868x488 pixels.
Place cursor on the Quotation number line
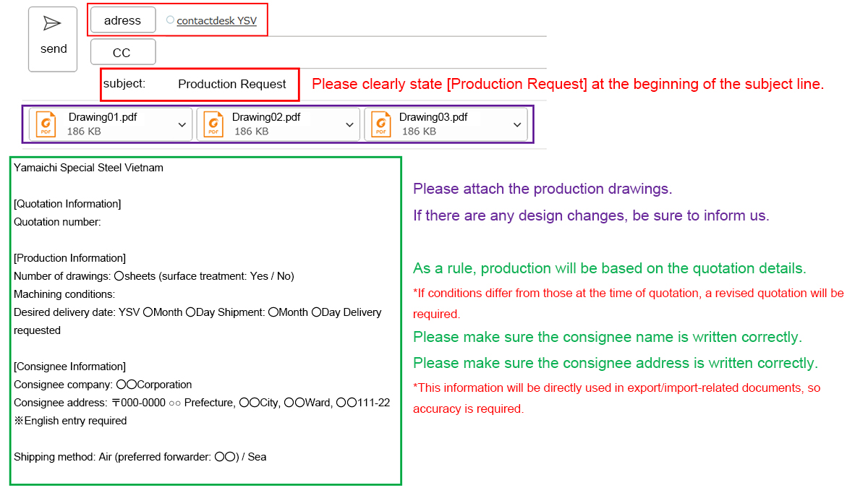click(x=58, y=222)
